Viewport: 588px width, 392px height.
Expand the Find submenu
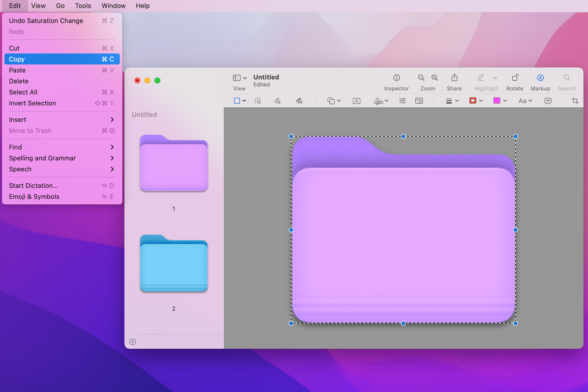pyautogui.click(x=61, y=147)
